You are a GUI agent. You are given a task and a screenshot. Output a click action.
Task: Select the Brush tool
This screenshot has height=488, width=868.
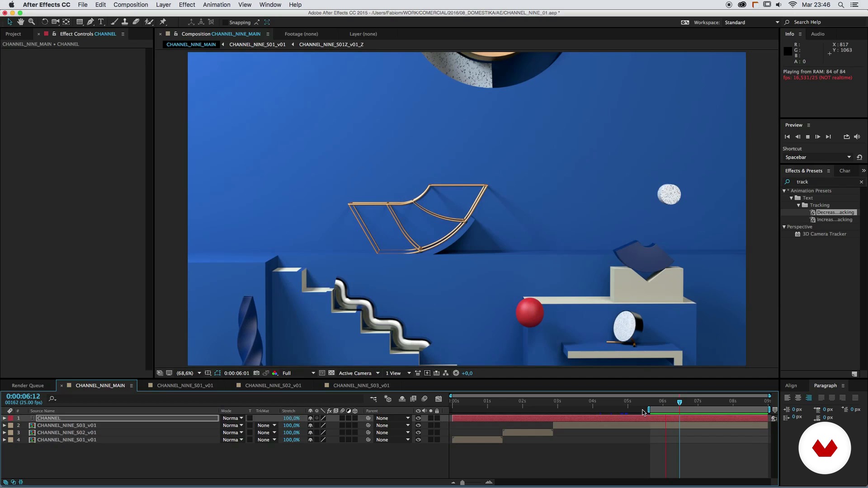click(114, 22)
